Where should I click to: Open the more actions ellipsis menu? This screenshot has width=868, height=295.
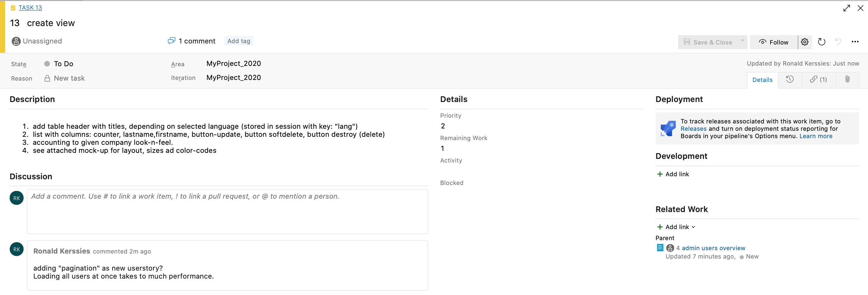point(855,42)
